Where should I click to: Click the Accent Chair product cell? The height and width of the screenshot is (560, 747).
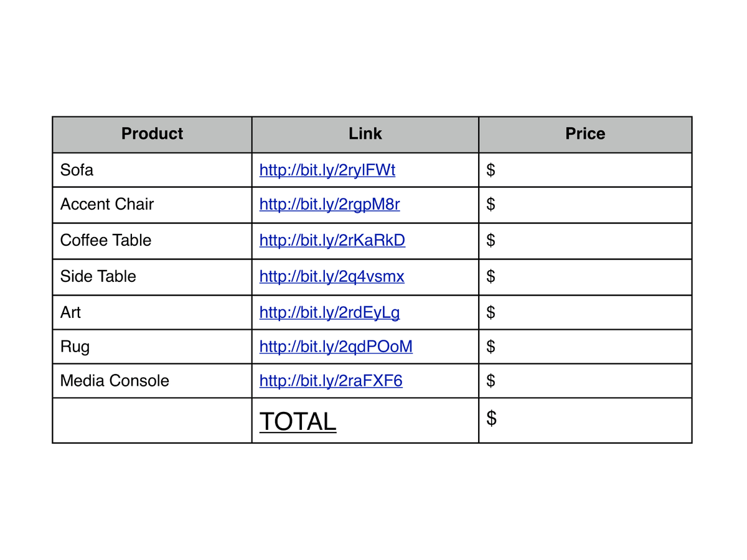tap(152, 205)
